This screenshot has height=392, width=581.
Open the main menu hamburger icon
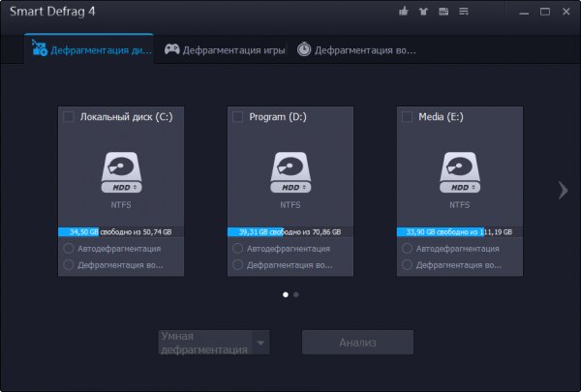(x=464, y=12)
